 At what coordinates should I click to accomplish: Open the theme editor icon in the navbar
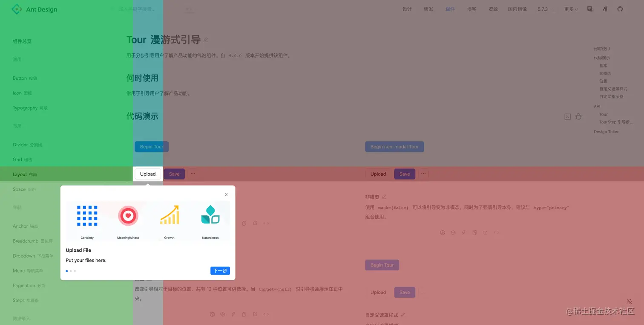(x=590, y=9)
